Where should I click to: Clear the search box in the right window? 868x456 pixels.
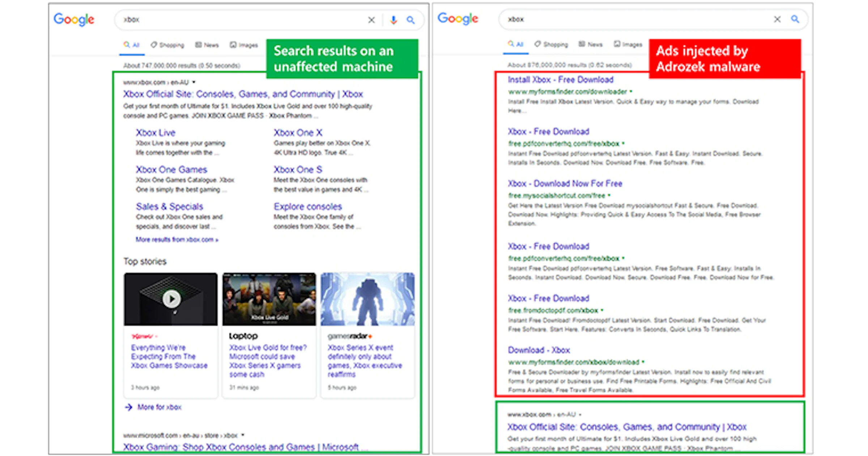[777, 19]
